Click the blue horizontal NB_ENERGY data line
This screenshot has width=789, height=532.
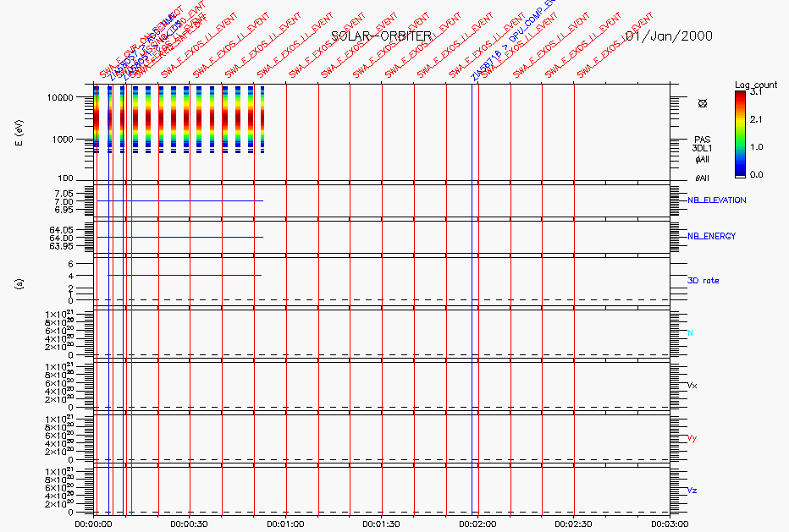pos(179,238)
